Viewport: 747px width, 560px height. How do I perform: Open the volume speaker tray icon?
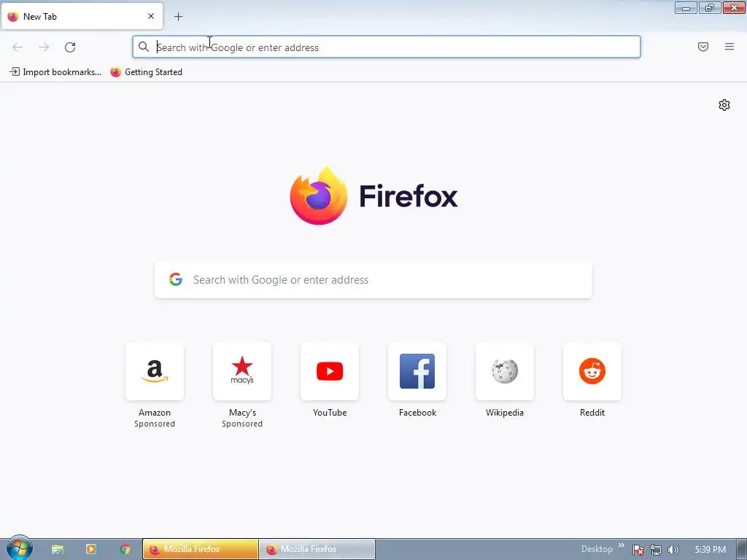tap(673, 550)
